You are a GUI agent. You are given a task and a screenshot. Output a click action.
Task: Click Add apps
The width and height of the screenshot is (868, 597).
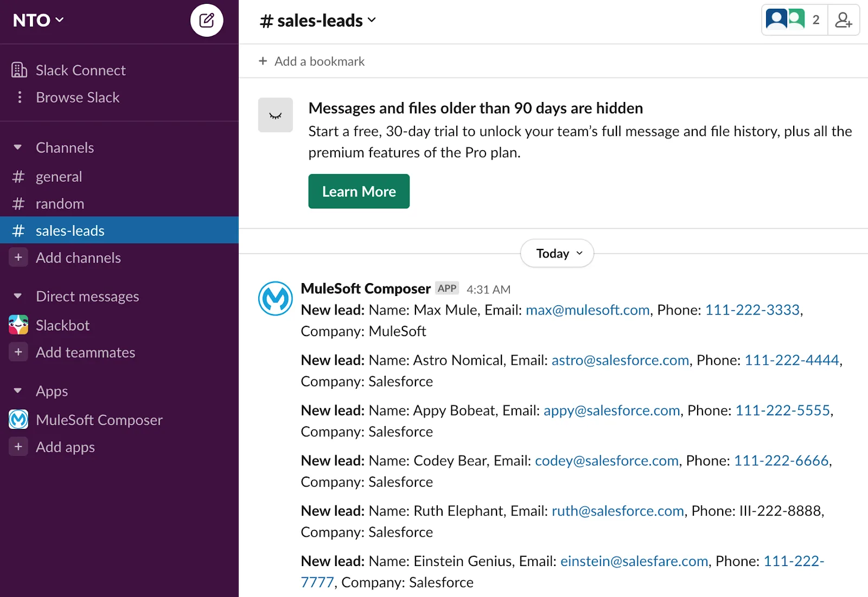pos(65,447)
